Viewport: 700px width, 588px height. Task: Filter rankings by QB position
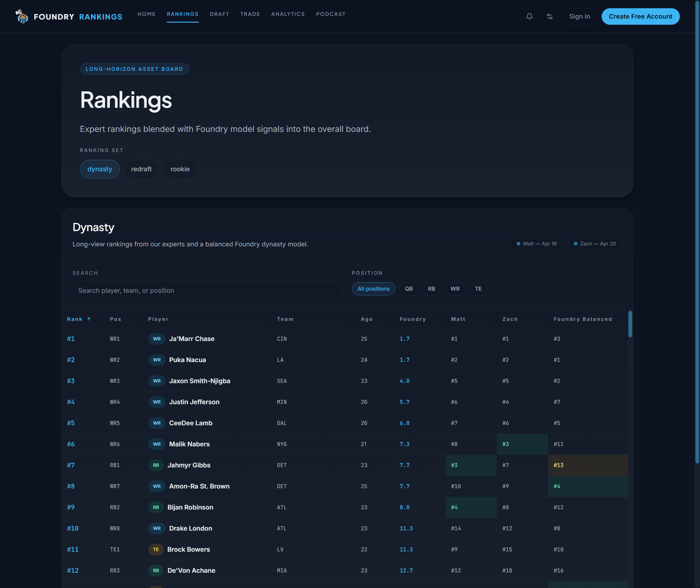tap(409, 289)
